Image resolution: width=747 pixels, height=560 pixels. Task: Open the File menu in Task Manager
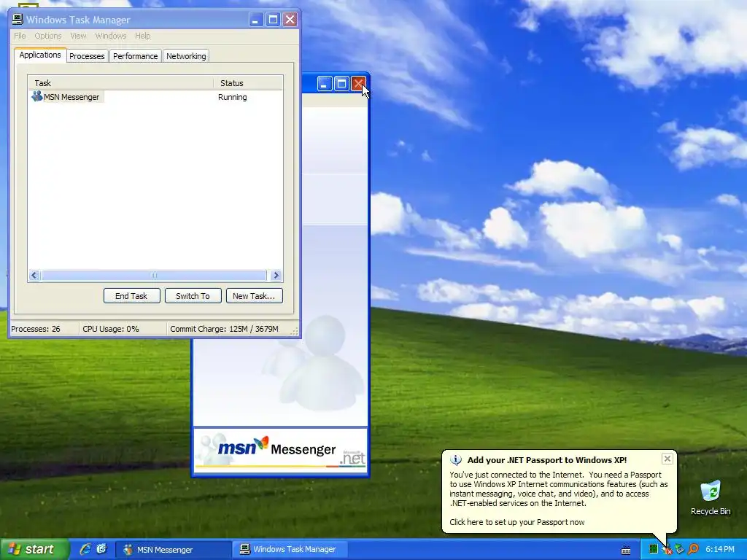point(20,36)
